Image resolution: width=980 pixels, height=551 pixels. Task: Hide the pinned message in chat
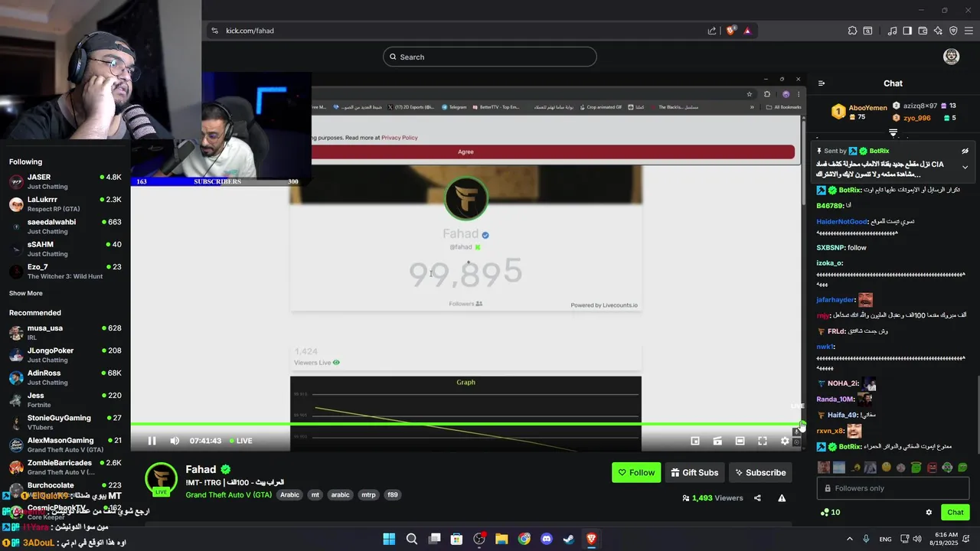[965, 151]
